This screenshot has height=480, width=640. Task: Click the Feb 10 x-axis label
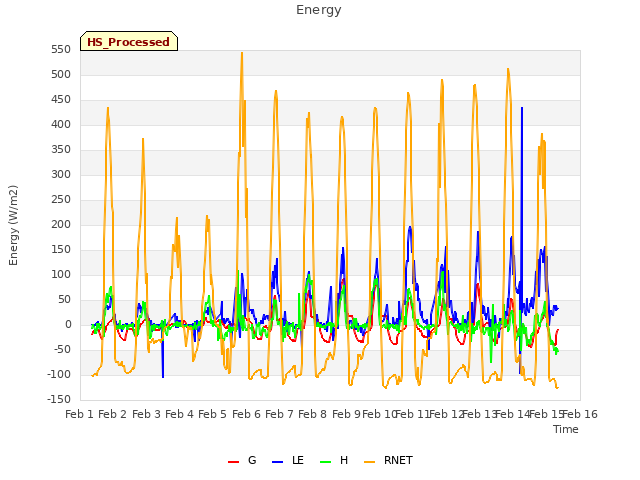(379, 414)
